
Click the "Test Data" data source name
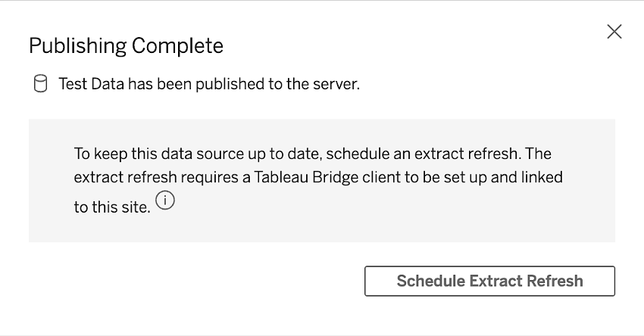(92, 84)
